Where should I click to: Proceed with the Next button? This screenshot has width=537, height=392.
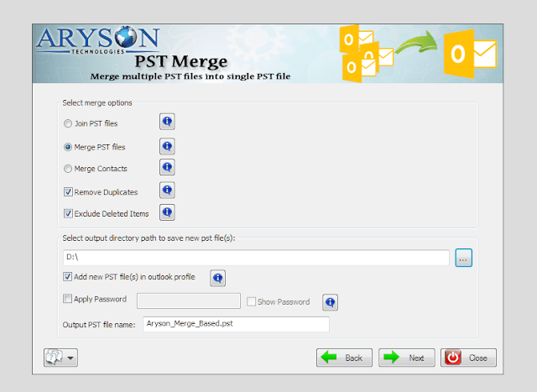pyautogui.click(x=406, y=358)
